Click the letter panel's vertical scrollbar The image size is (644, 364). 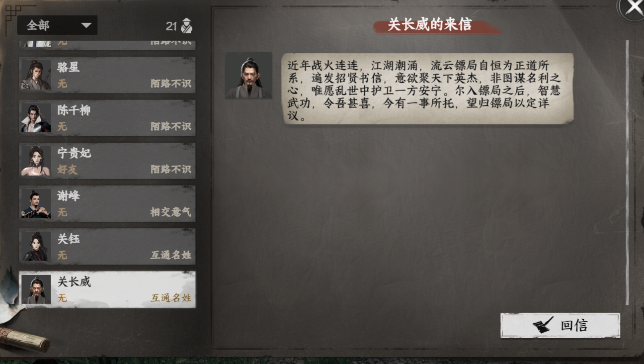(627, 173)
